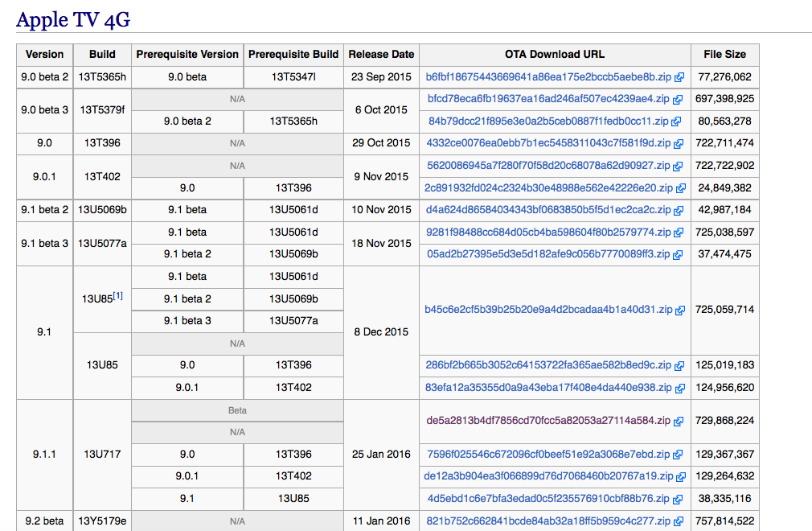Select file size 697,398,925
Screen dimensions: 812x531
point(724,98)
